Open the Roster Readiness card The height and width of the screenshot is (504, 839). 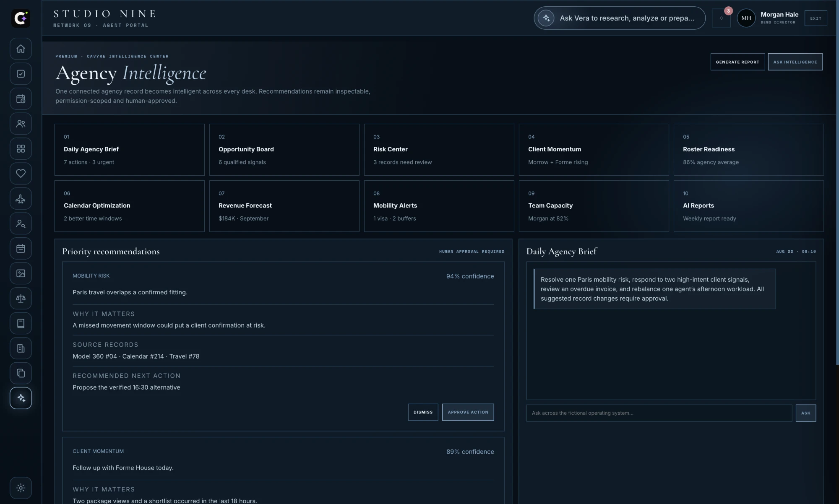pyautogui.click(x=748, y=149)
